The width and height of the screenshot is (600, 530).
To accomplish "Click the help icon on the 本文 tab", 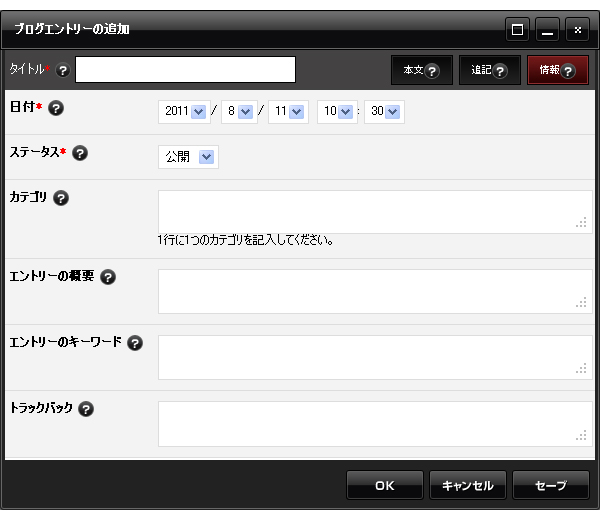I will [432, 71].
